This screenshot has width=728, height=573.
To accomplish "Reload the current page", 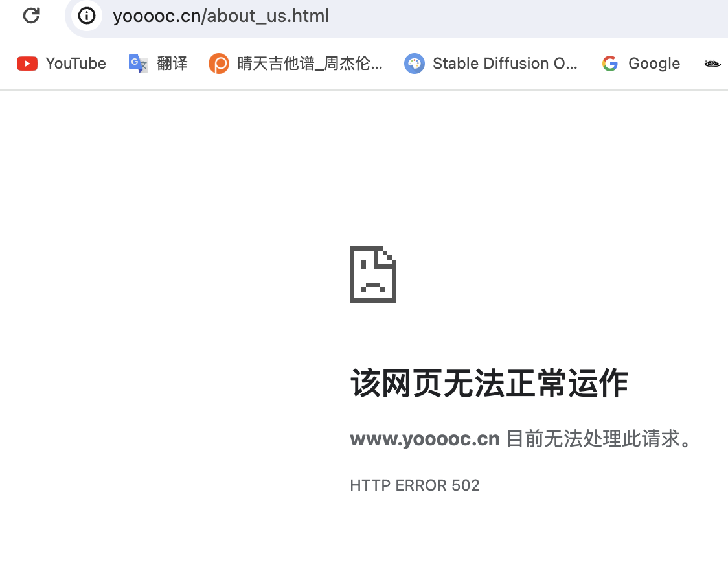I will pyautogui.click(x=31, y=16).
